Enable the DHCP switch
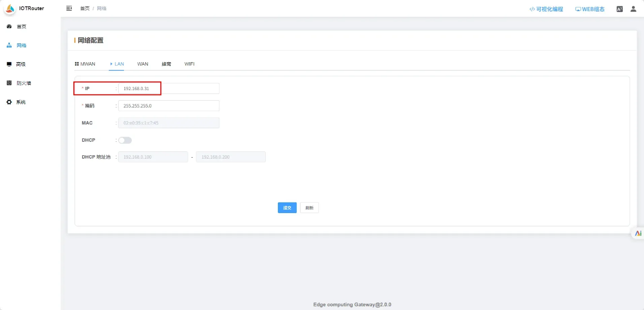 [125, 140]
